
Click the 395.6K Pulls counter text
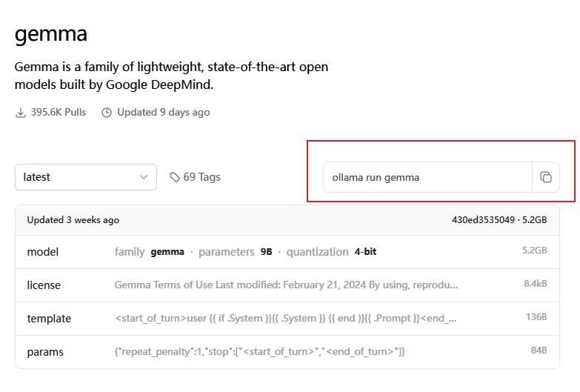[x=59, y=112]
